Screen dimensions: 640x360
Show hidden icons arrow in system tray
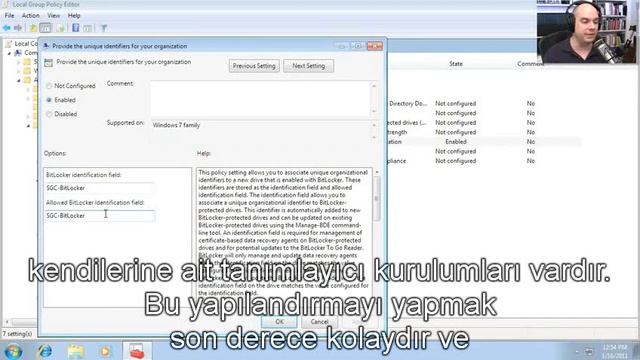pos(577,351)
